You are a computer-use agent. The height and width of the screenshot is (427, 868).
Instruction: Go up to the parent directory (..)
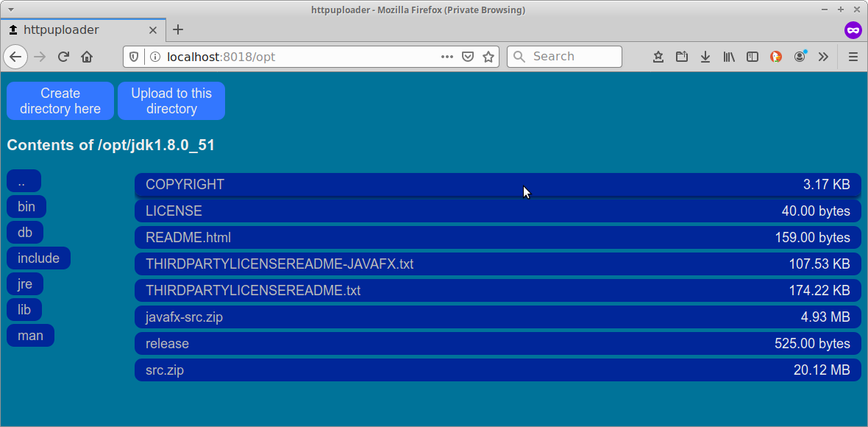coord(24,181)
